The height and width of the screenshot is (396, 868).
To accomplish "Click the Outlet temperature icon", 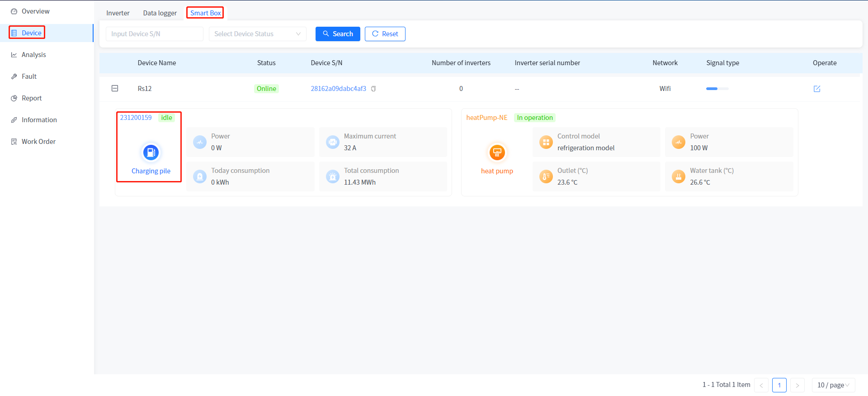I will pos(546,177).
